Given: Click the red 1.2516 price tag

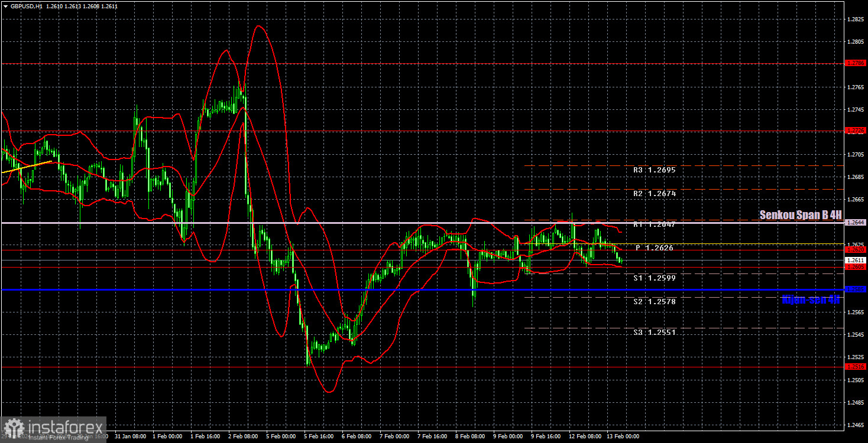Looking at the screenshot, I should point(856,367).
